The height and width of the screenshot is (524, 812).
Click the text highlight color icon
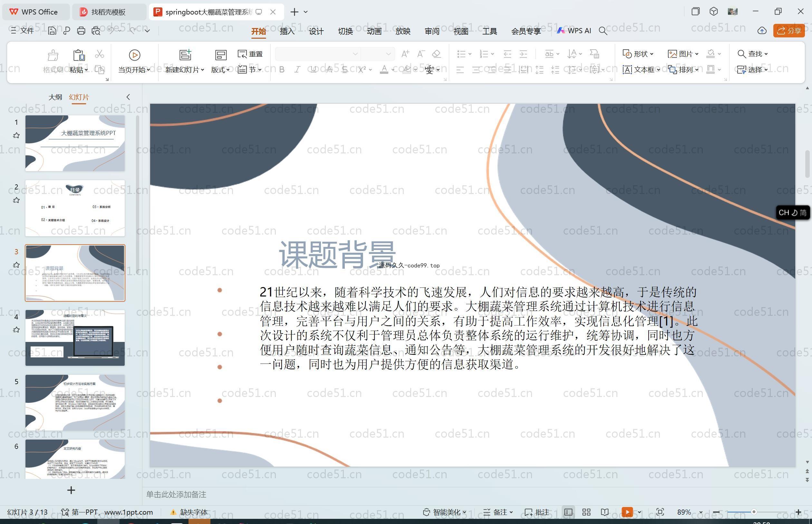[x=407, y=70]
